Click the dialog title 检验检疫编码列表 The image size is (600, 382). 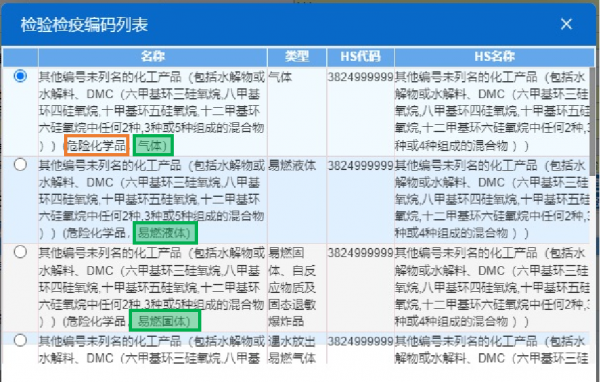(84, 25)
